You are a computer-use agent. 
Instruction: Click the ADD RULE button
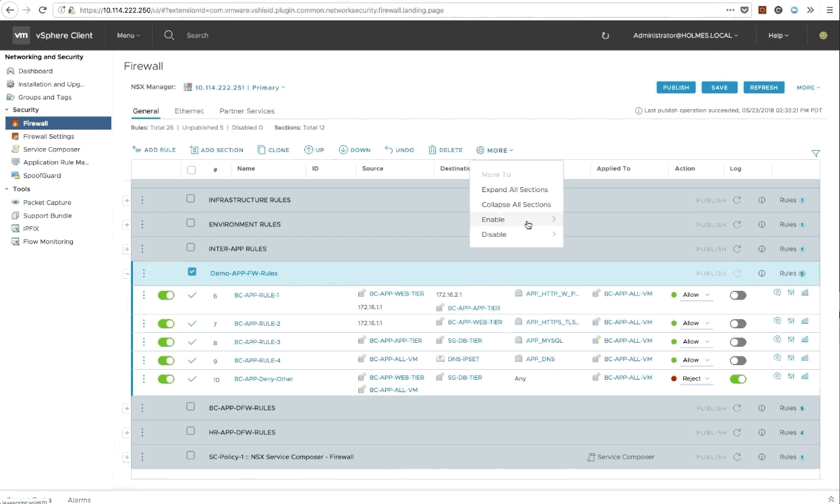click(154, 150)
